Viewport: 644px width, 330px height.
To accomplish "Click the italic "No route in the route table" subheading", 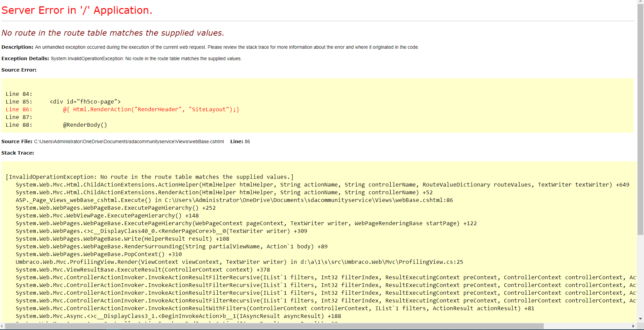I will point(113,33).
